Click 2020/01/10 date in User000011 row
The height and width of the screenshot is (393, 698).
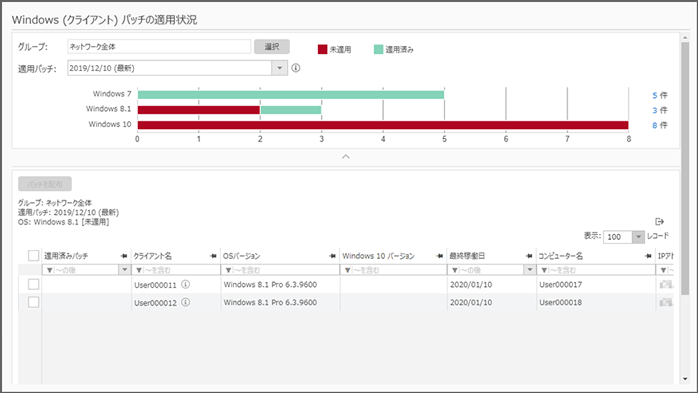click(x=471, y=284)
